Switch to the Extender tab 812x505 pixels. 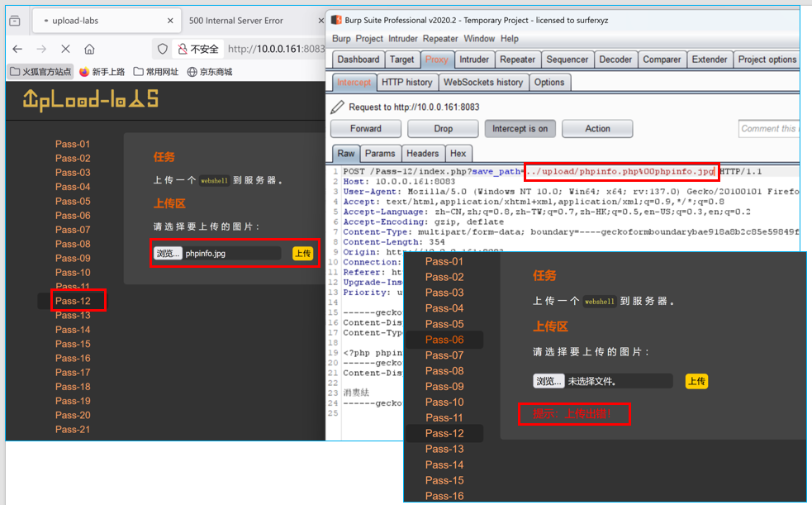click(710, 60)
